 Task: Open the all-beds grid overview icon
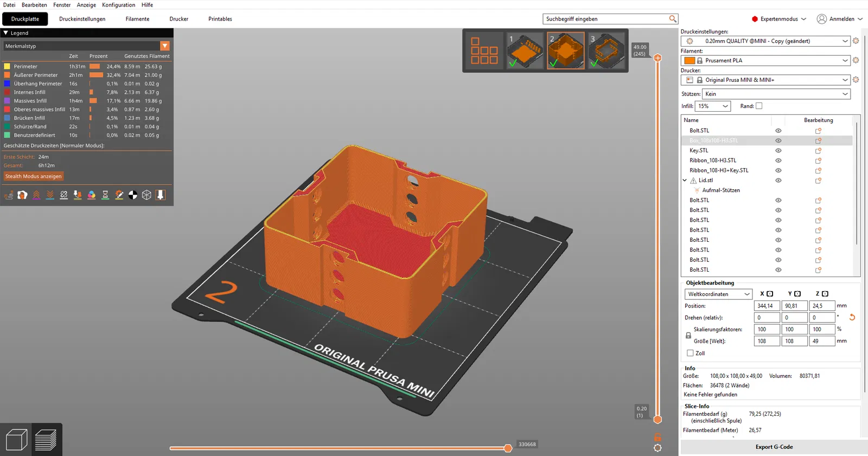pyautogui.click(x=484, y=50)
